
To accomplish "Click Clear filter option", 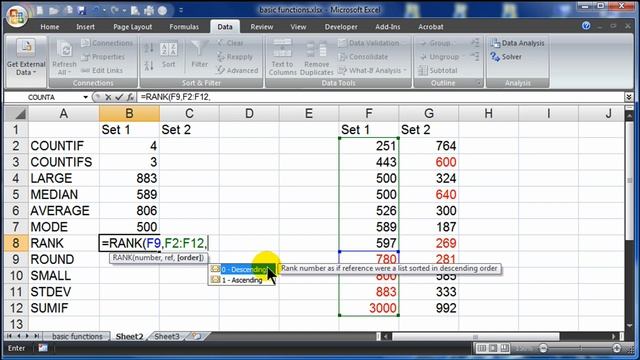I will (231, 43).
